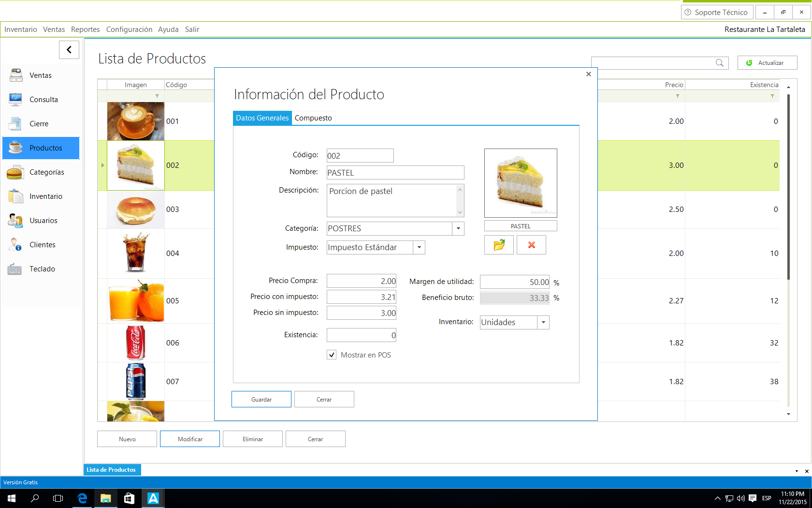
Task: Switch to the Compuesto tab
Action: click(313, 118)
